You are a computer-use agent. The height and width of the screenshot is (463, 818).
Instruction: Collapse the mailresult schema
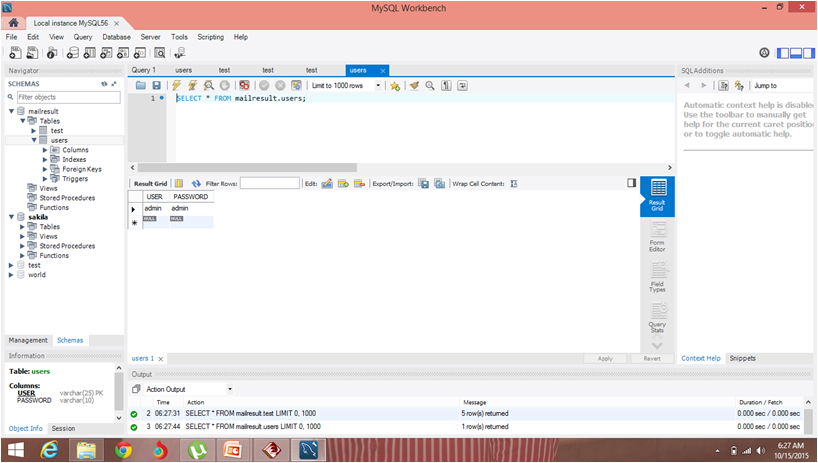coord(11,111)
